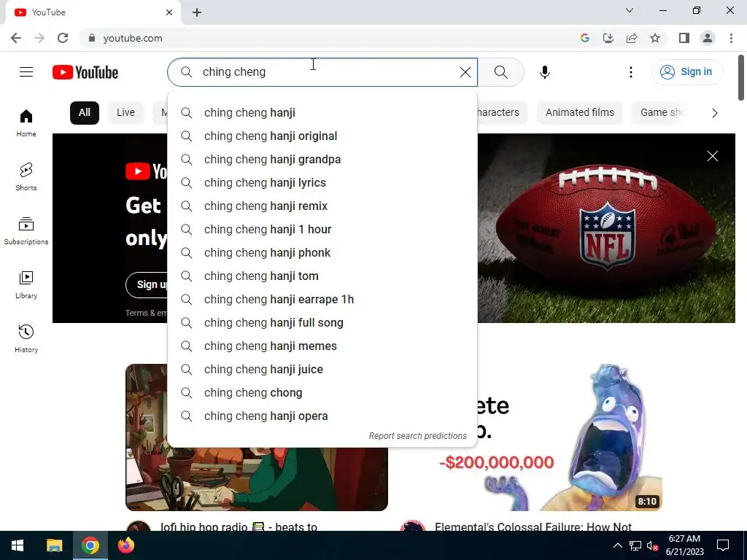Open Firefox from the taskbar
Image resolution: width=747 pixels, height=560 pixels.
coord(126,545)
